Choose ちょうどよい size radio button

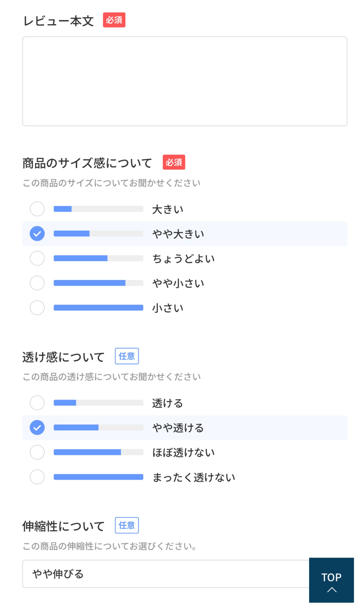[37, 258]
